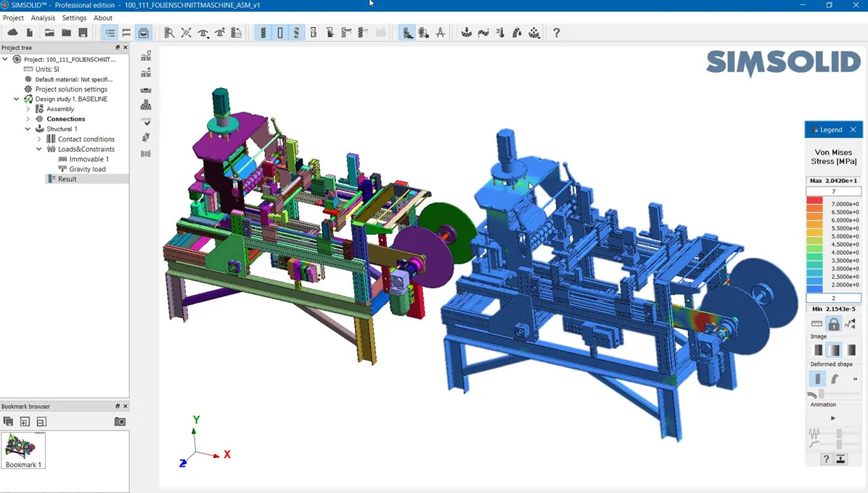
Task: Collapse the Design study 1, BASELINE node
Action: pyautogui.click(x=17, y=99)
